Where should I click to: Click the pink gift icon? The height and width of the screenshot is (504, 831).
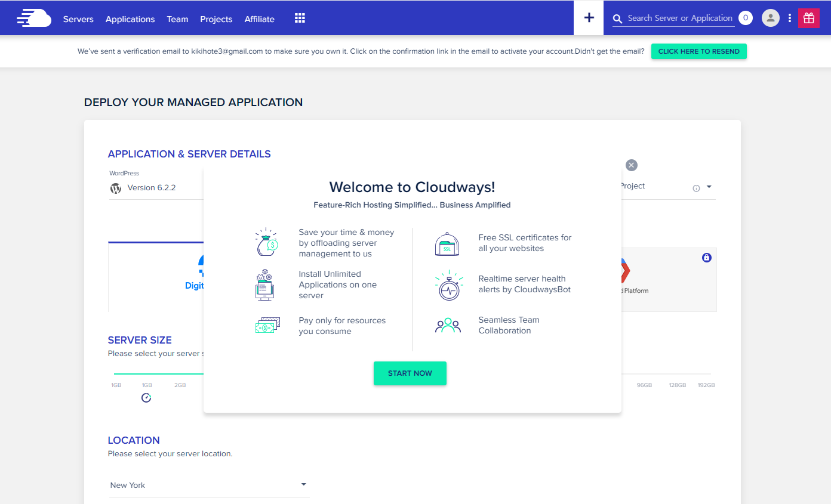pos(809,18)
